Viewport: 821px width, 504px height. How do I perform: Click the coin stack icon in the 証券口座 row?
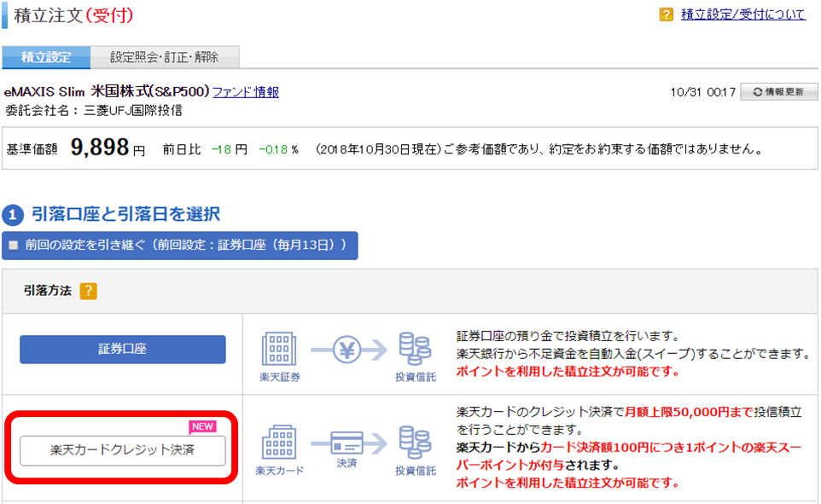(x=415, y=349)
